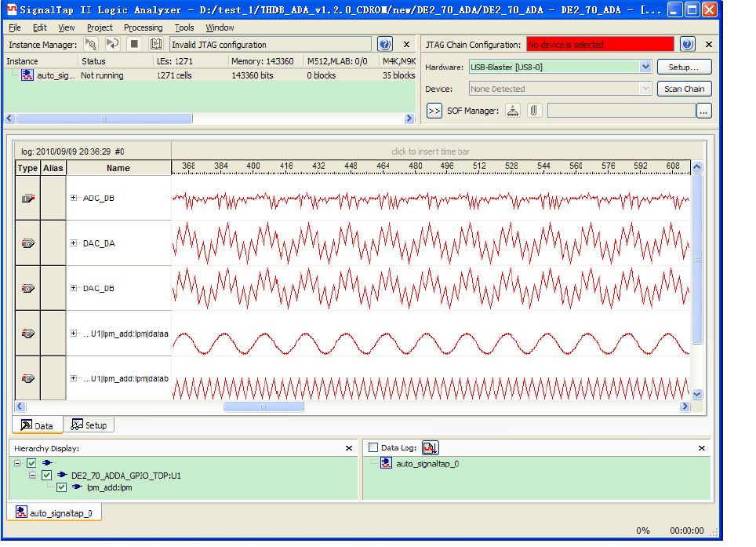Expand the DAC_DA signal bus

coord(74,243)
